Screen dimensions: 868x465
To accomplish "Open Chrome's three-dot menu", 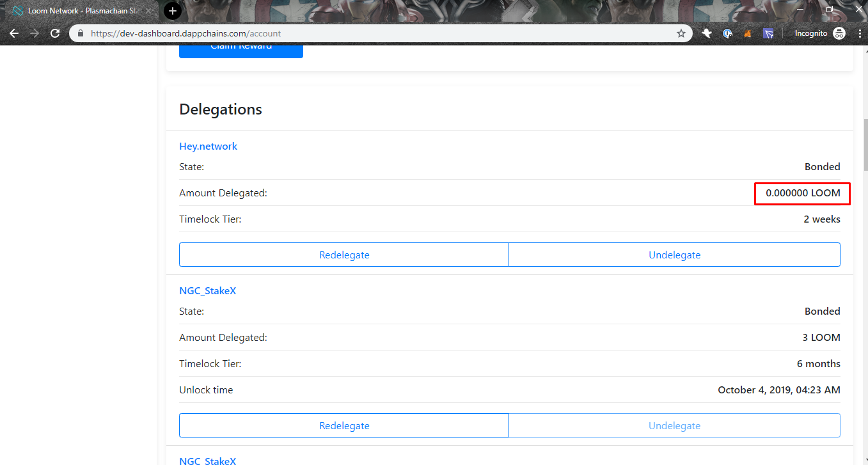I will tap(859, 33).
